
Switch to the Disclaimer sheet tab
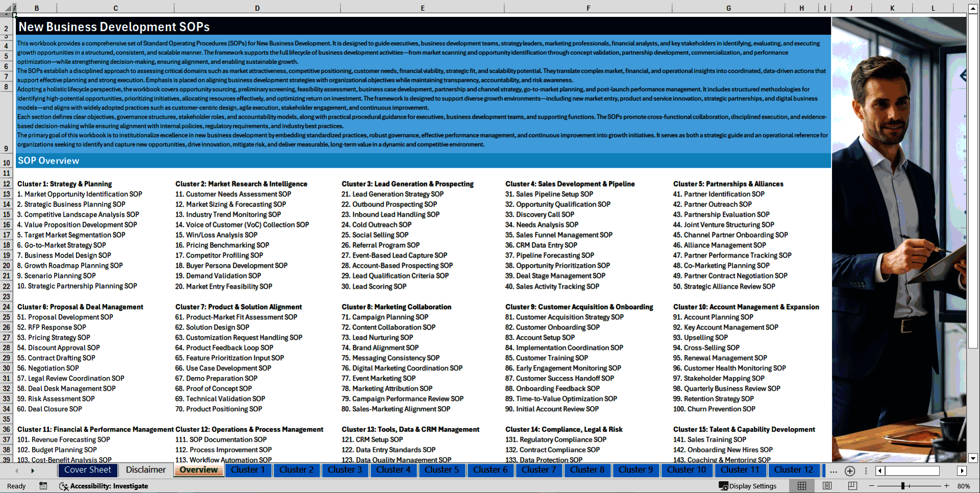pos(145,470)
